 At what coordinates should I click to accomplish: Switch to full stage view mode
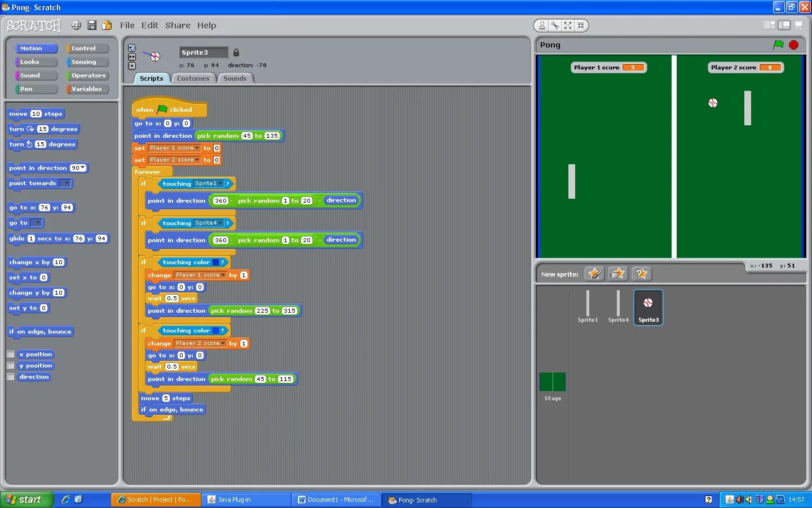click(784, 25)
